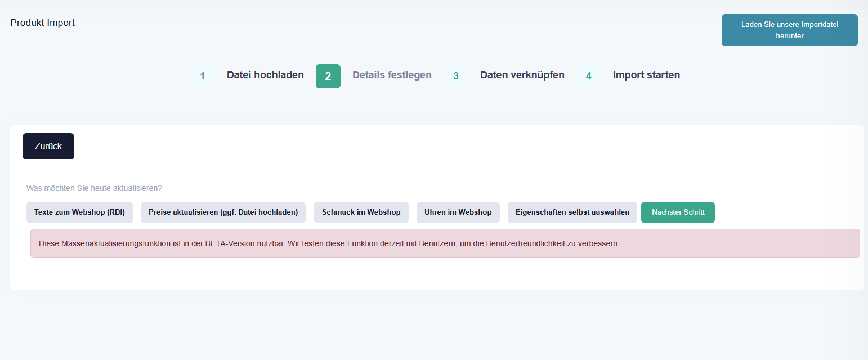Select the Details festlegen step label

click(x=392, y=75)
